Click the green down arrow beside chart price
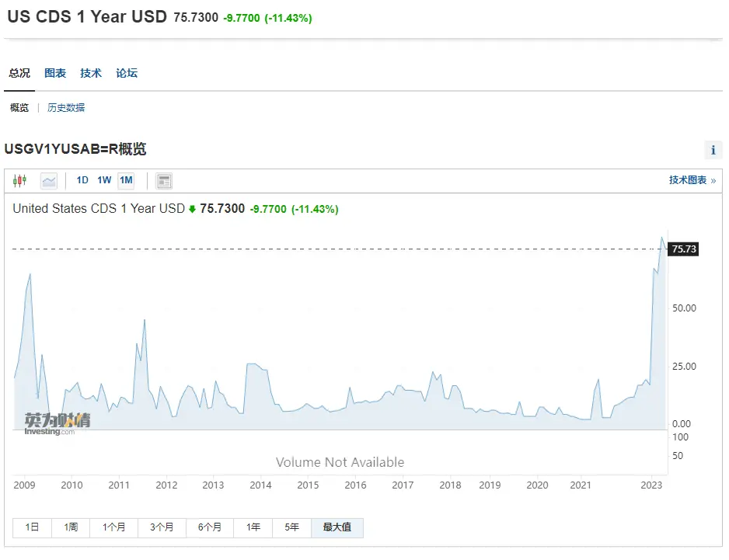The image size is (729, 560). tap(192, 209)
